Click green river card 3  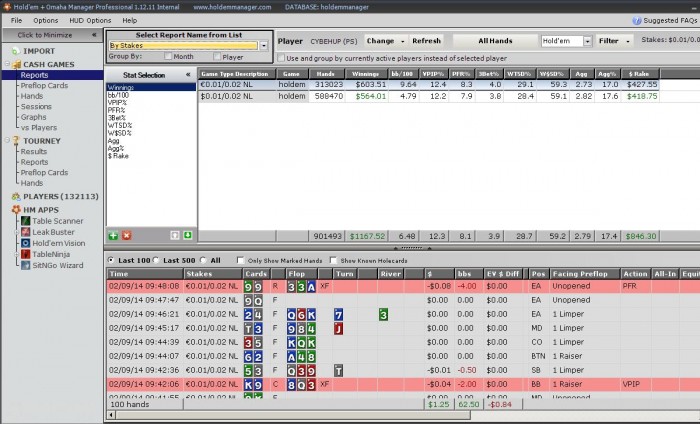click(x=383, y=315)
